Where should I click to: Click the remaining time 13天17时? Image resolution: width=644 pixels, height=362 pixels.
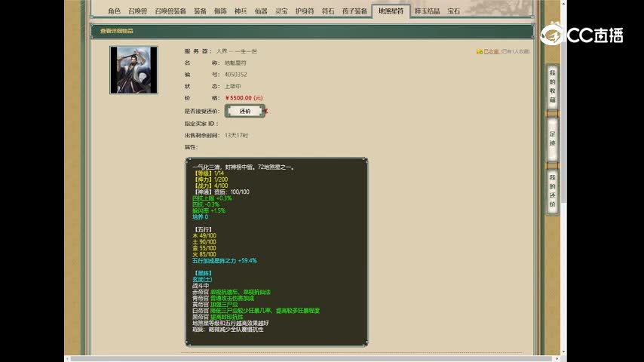point(236,135)
